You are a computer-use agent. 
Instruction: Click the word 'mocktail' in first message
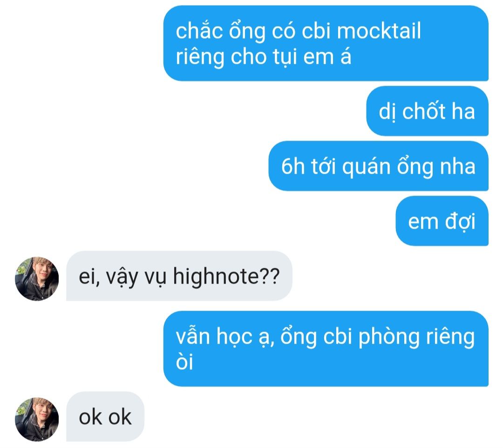(x=379, y=31)
